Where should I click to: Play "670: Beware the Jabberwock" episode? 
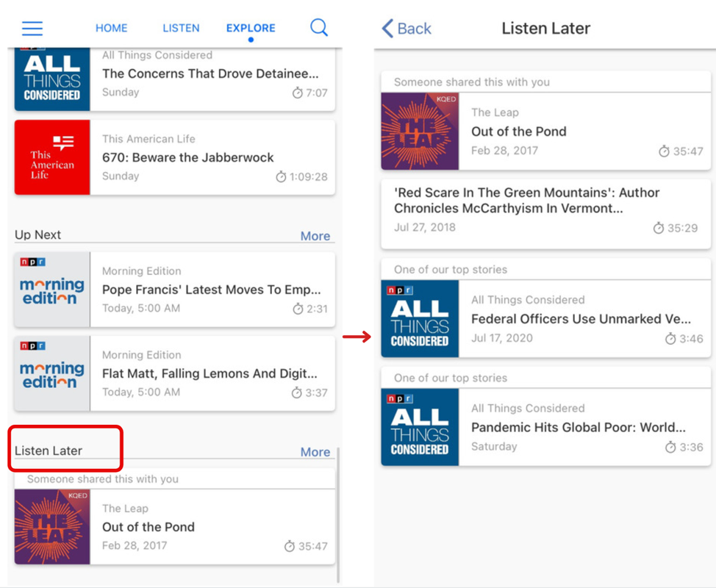click(x=187, y=157)
